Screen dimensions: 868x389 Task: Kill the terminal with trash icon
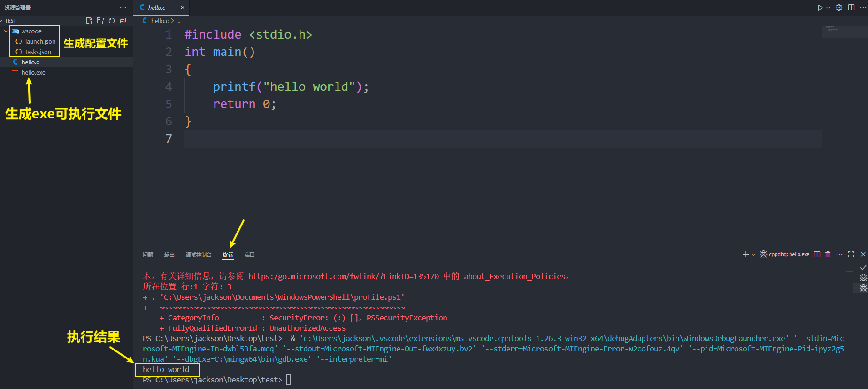pyautogui.click(x=828, y=254)
